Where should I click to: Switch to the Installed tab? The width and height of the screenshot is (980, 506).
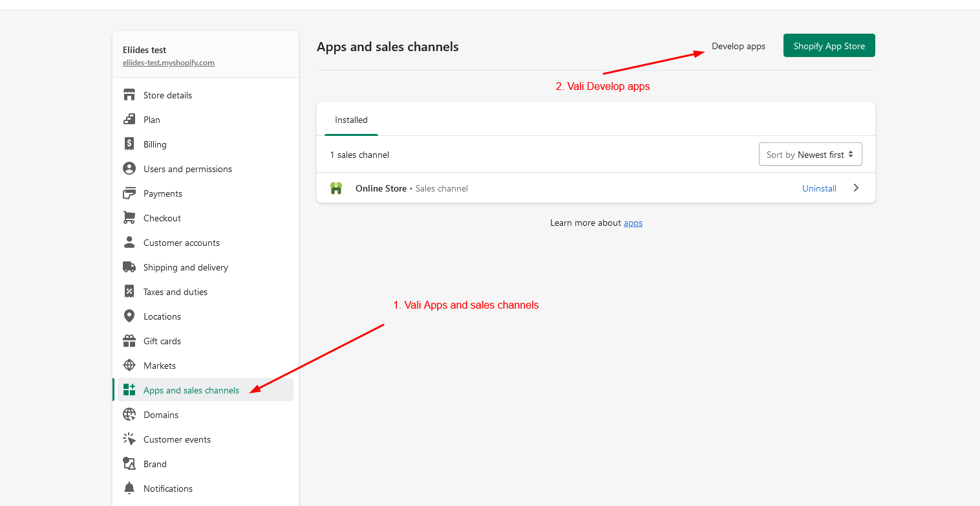click(351, 120)
